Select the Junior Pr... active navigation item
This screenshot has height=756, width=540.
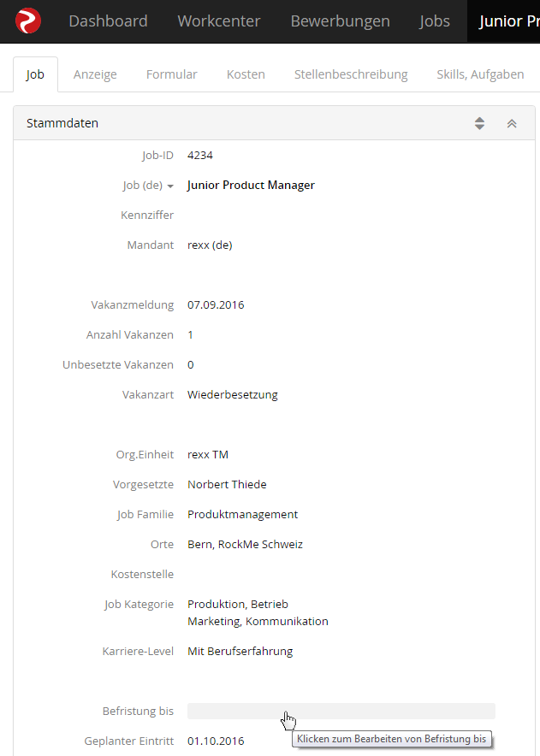[503, 21]
